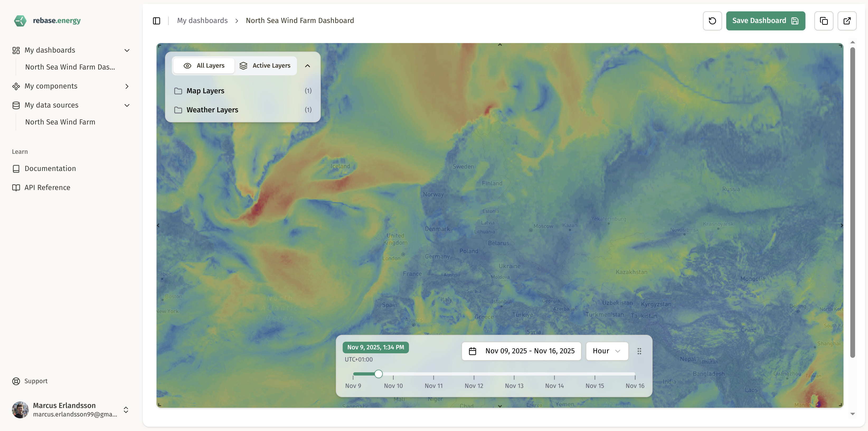
Task: Select the All Layers view toggle
Action: tap(204, 66)
